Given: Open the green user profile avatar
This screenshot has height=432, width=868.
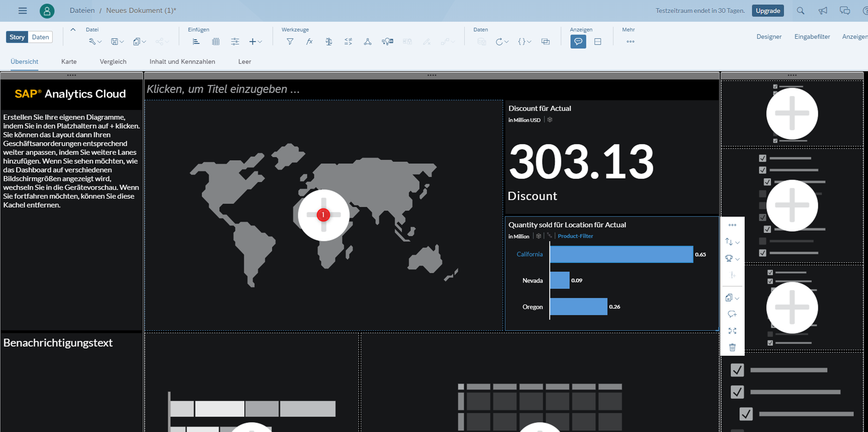Looking at the screenshot, I should pos(47,11).
